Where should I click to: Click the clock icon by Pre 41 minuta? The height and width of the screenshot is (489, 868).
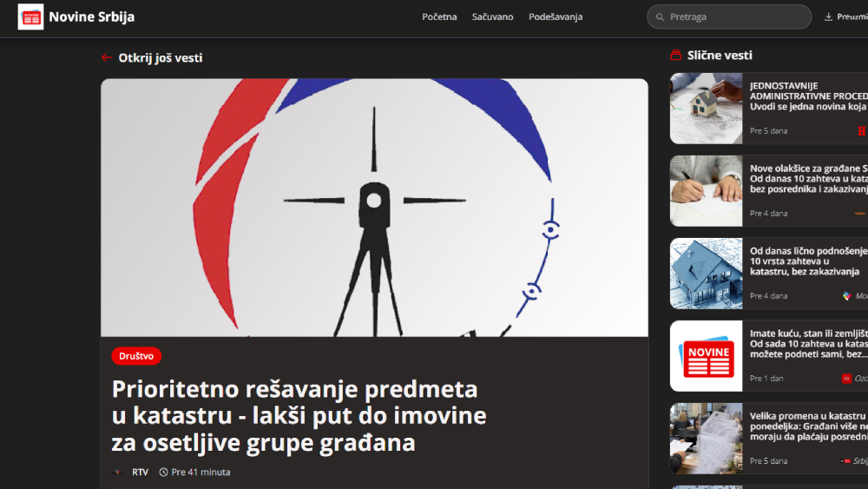(163, 472)
